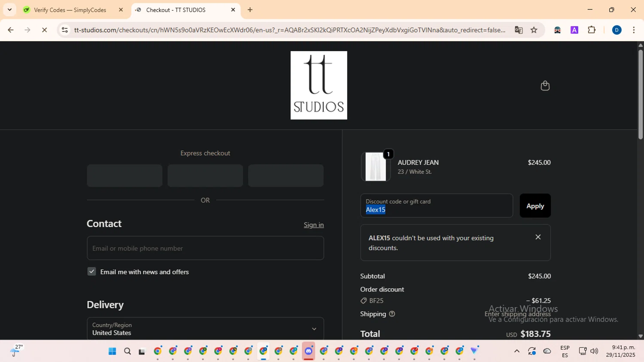Close the Checkout TT STUDIOS tab
The height and width of the screenshot is (362, 644).
click(x=233, y=10)
